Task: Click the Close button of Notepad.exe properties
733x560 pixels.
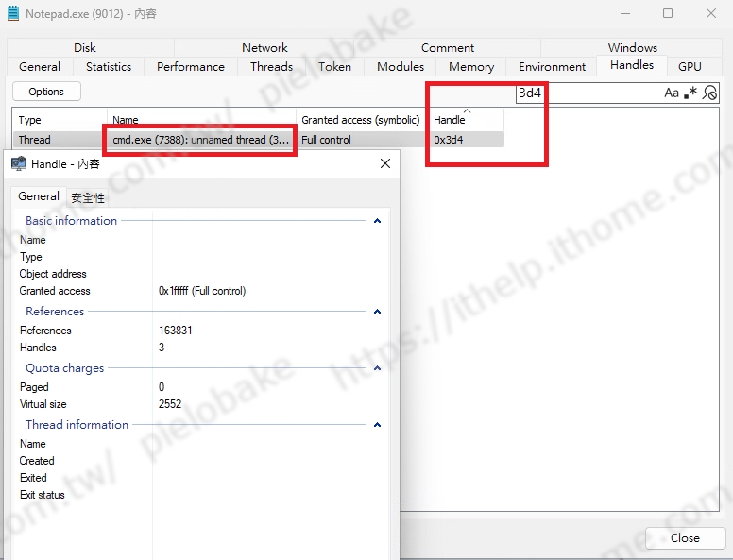Action: [685, 538]
